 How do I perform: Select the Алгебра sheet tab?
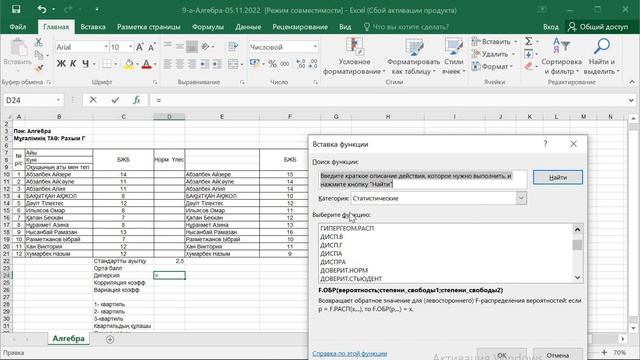coord(68,338)
